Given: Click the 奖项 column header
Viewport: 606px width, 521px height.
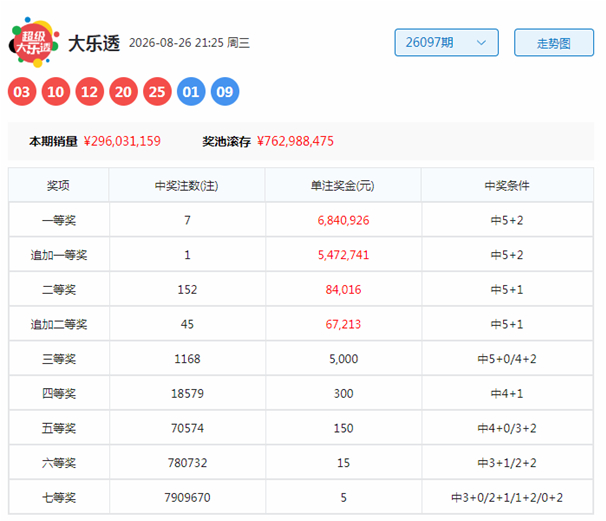Looking at the screenshot, I should [x=58, y=186].
